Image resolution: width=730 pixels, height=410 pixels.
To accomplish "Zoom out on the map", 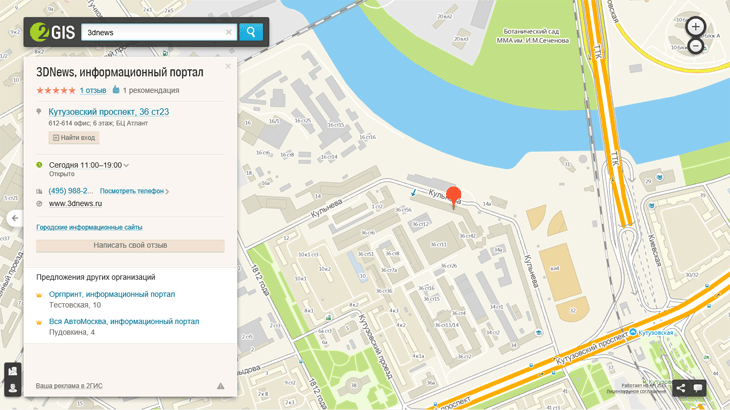I will tap(696, 46).
